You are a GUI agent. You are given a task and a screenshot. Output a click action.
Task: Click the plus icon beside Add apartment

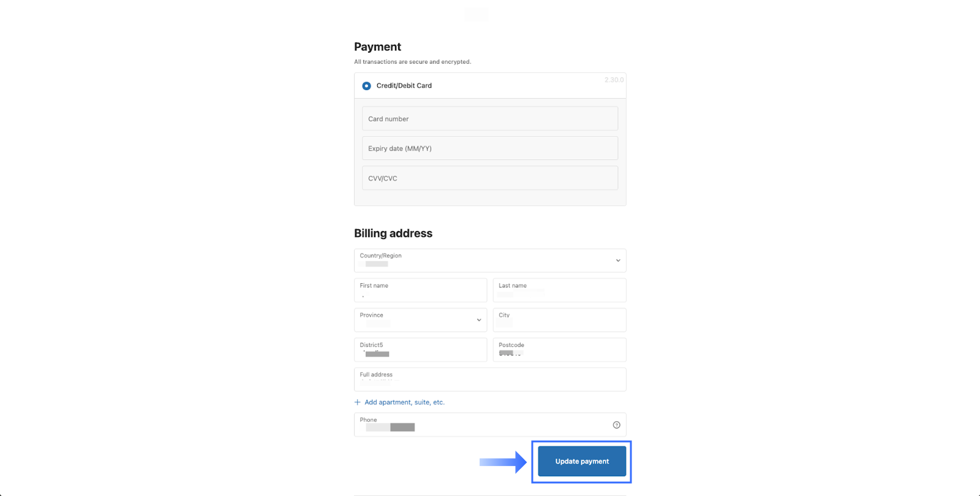tap(358, 402)
